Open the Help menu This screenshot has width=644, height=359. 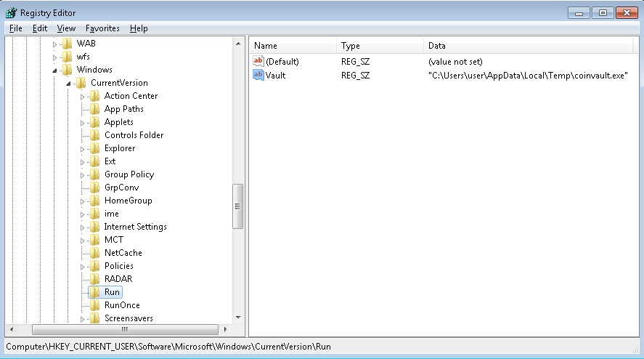click(x=139, y=28)
